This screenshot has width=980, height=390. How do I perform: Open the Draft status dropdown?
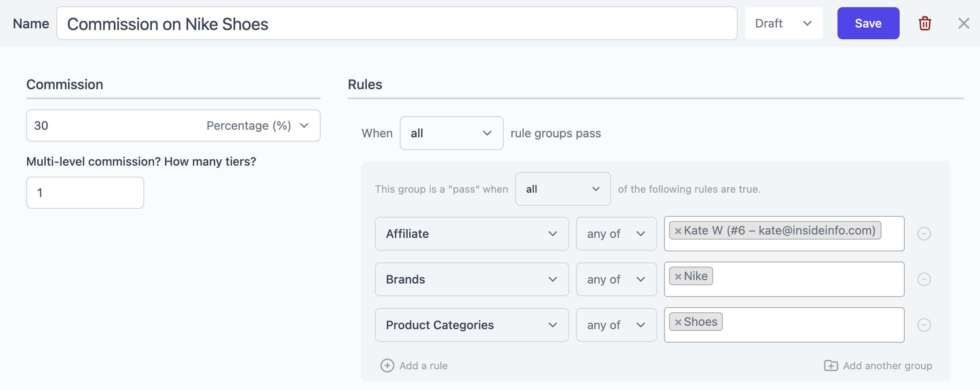[x=783, y=23]
